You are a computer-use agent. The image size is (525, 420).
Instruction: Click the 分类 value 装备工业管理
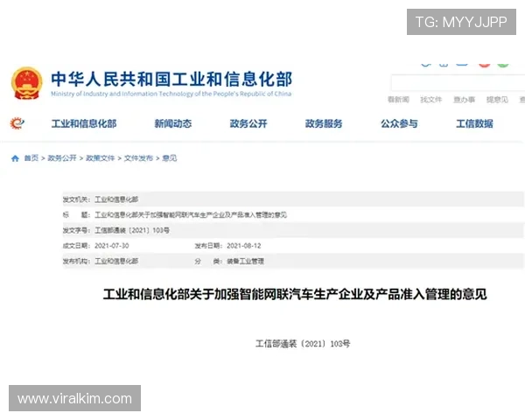coord(245,262)
